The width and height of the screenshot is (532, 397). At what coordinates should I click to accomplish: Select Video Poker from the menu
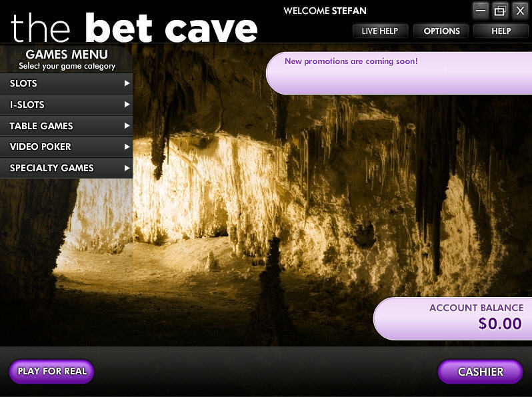tap(40, 147)
